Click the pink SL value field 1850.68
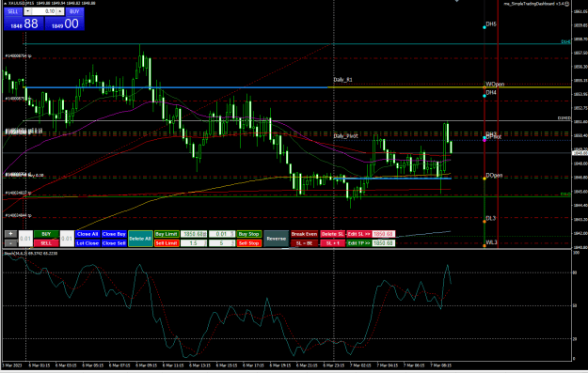The width and height of the screenshot is (588, 373). tap(383, 234)
